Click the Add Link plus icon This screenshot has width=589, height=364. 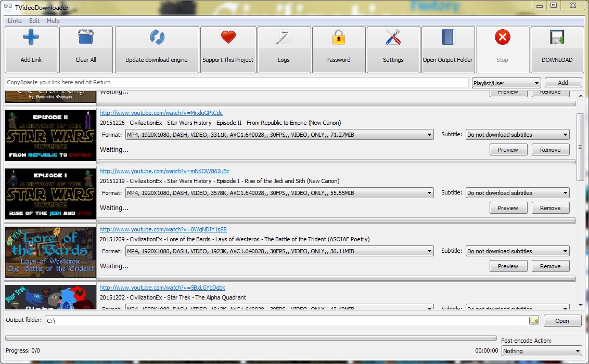coord(31,37)
